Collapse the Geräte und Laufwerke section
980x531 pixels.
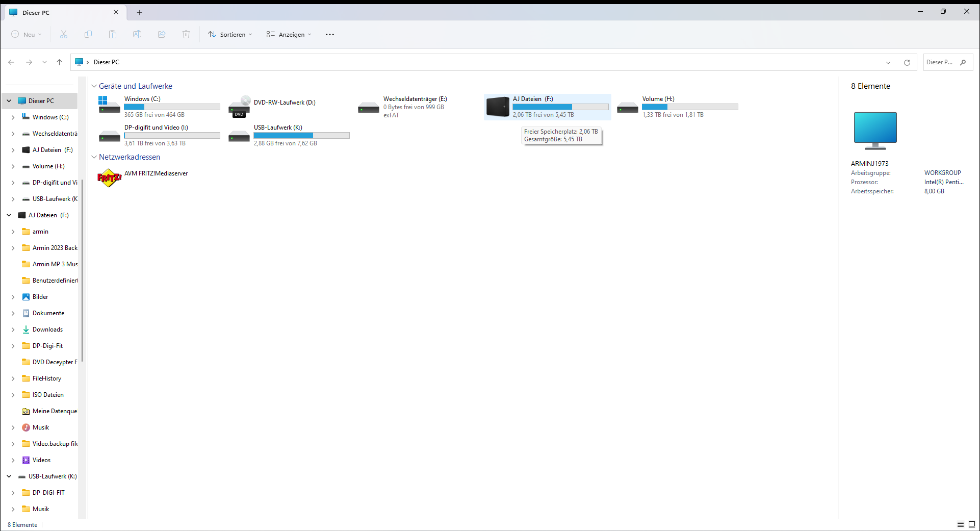pyautogui.click(x=94, y=86)
